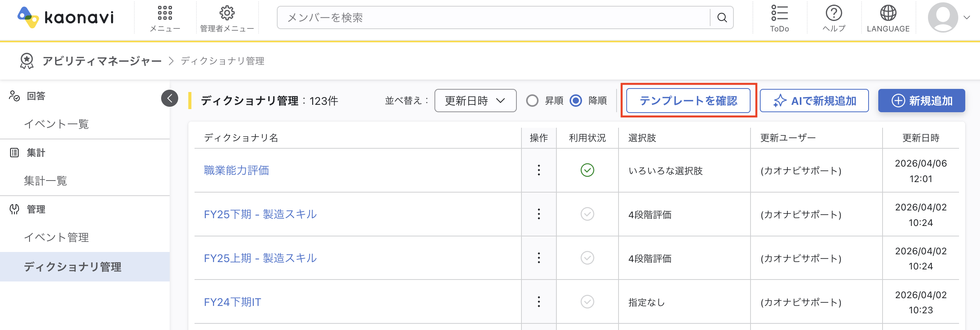
Task: Open 集計一覧 in the sidebar
Action: (x=45, y=181)
